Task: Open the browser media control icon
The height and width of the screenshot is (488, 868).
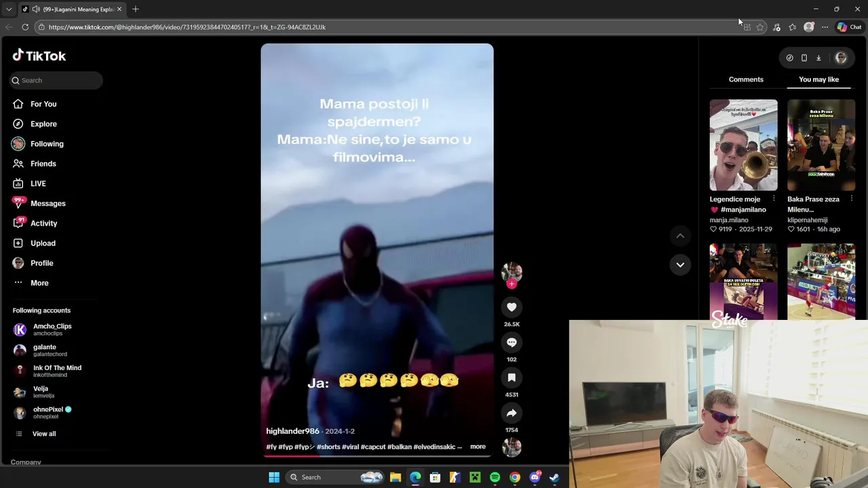Action: coord(776,27)
